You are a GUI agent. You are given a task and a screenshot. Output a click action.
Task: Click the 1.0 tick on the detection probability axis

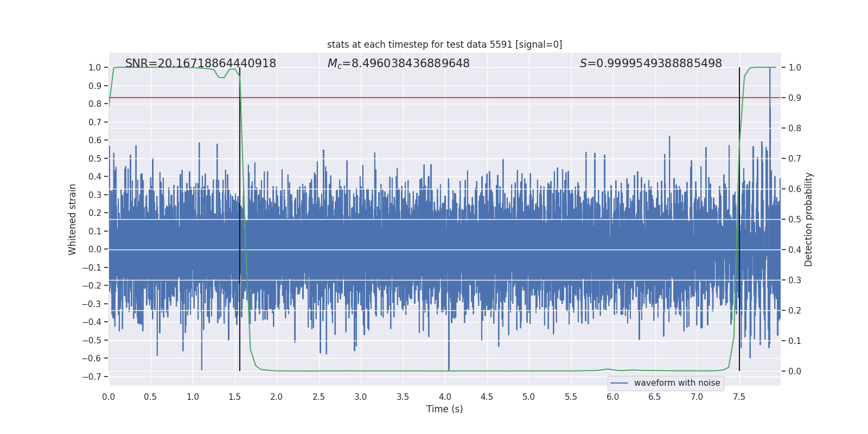pyautogui.click(x=795, y=68)
